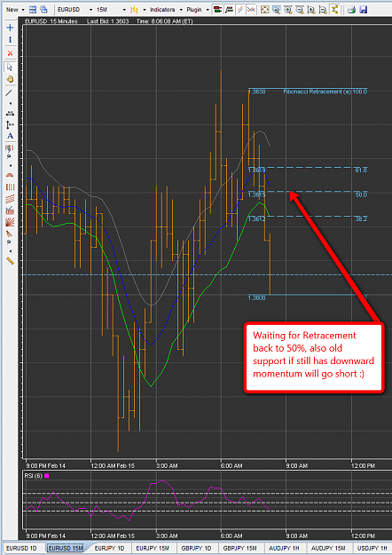The width and height of the screenshot is (392, 555).
Task: Click the Plugin button
Action: (194, 10)
